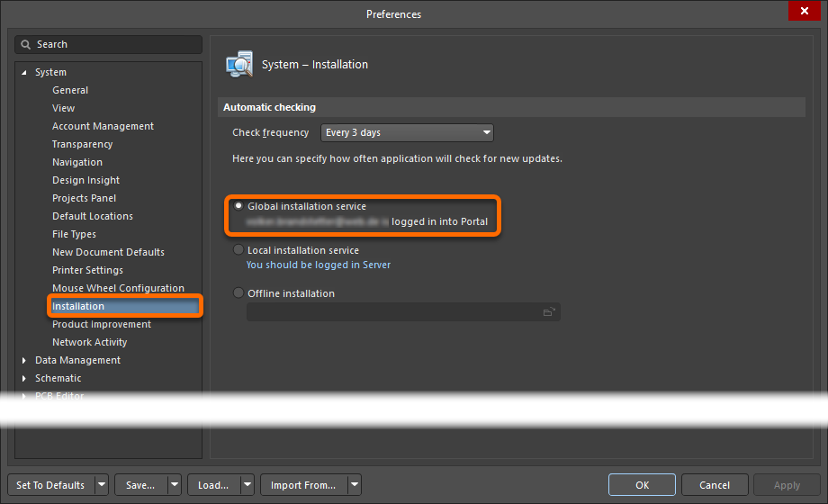Viewport: 828px width, 504px height.
Task: Open the Navigation preferences page
Action: tap(77, 162)
